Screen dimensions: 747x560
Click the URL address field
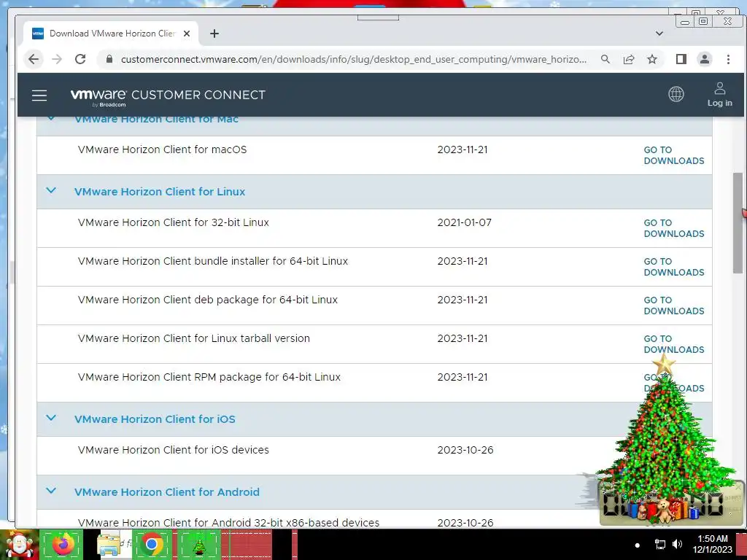[354, 59]
